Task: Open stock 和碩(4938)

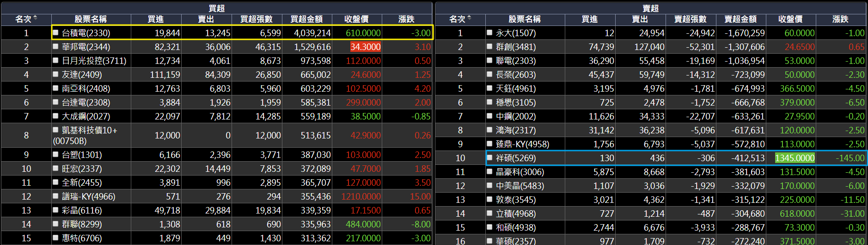Action: [x=516, y=227]
